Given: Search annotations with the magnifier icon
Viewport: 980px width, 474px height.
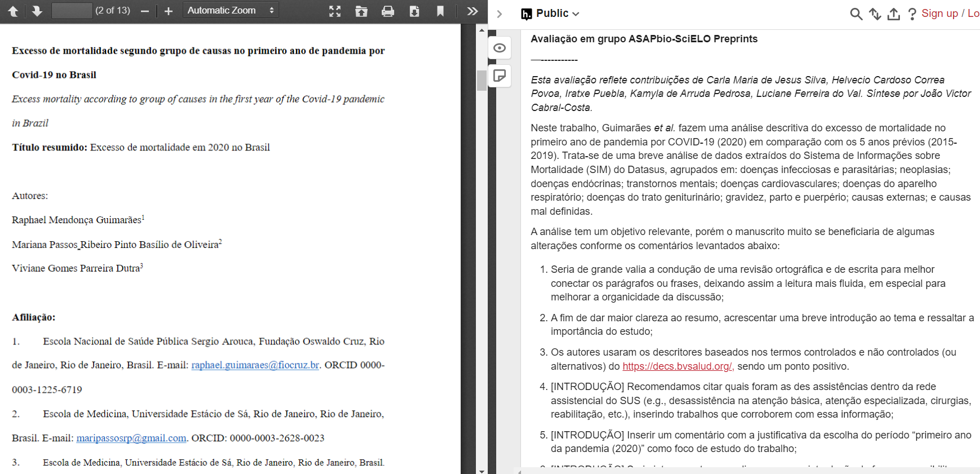Looking at the screenshot, I should (856, 14).
